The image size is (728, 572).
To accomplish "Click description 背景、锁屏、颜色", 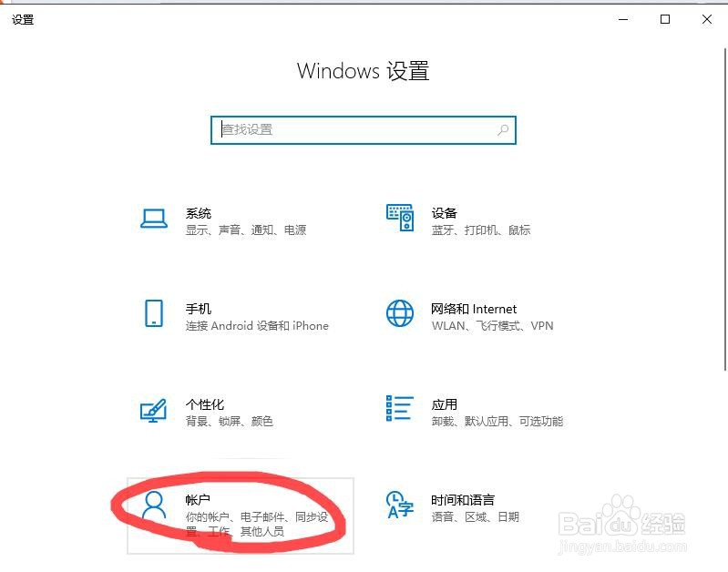I will (x=230, y=421).
